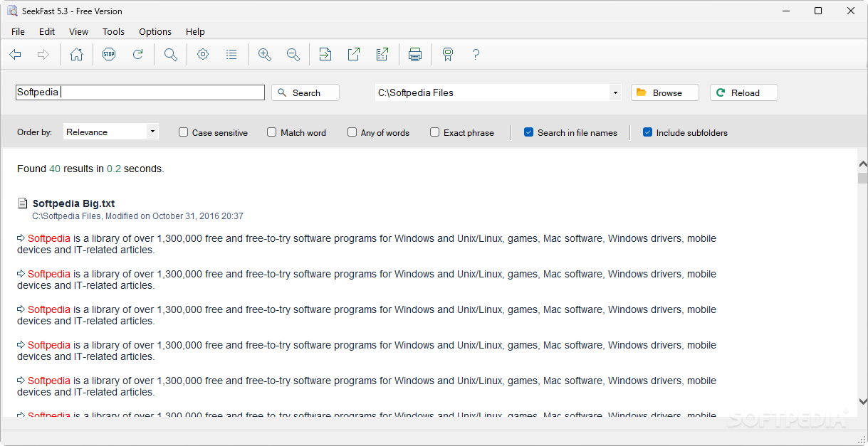Click the document with outgoing arrow icon

[382, 55]
